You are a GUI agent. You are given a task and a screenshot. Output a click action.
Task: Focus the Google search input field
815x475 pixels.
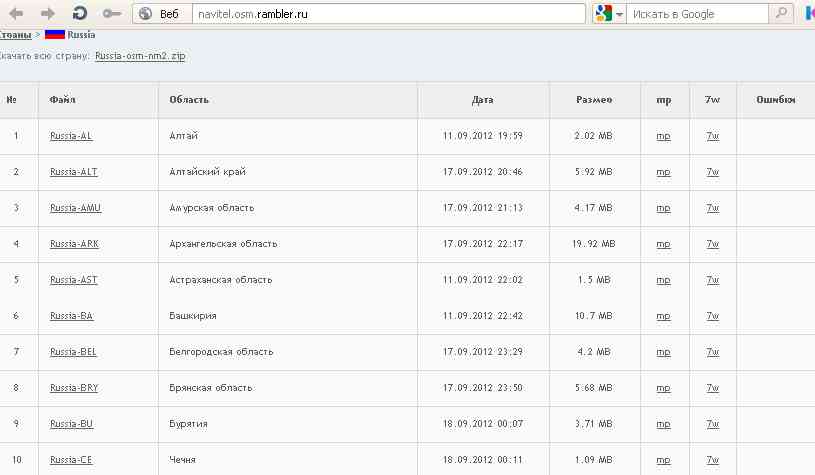[695, 14]
